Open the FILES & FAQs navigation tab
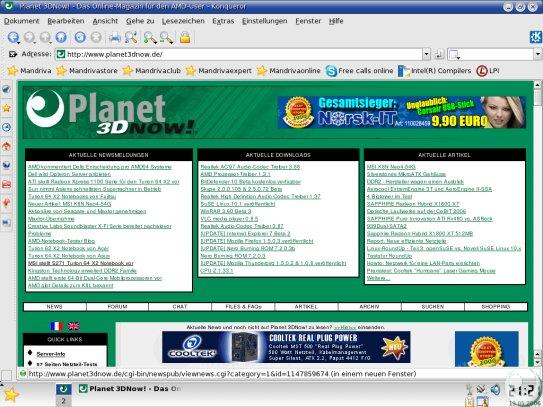 pos(243,307)
